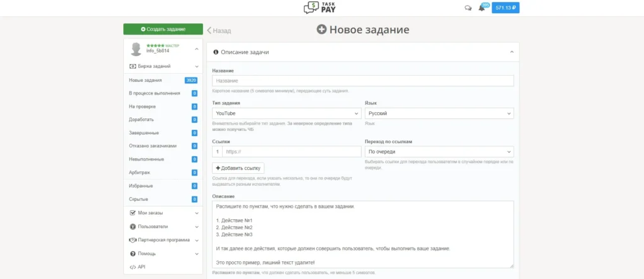The height and width of the screenshot is (279, 644).
Task: Click the https:// link input field
Action: tap(292, 151)
